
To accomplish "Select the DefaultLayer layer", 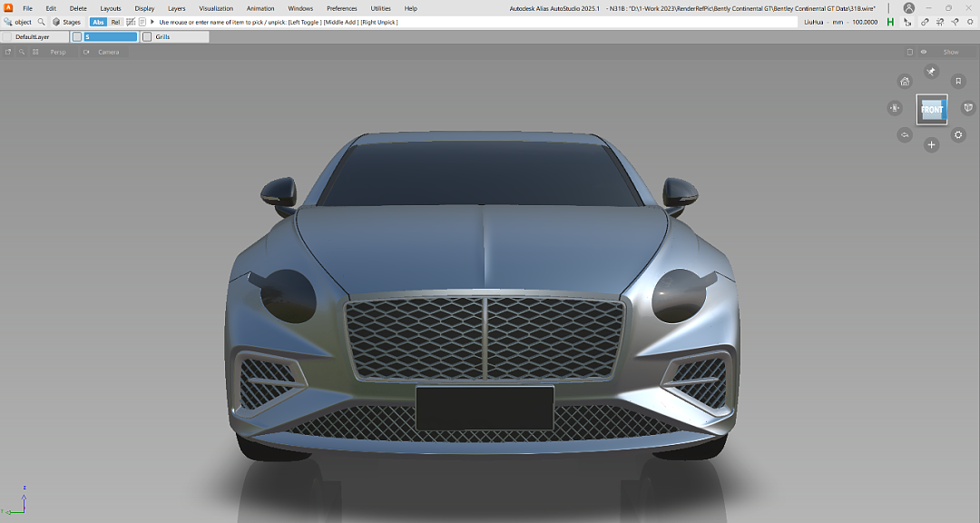I will click(33, 37).
